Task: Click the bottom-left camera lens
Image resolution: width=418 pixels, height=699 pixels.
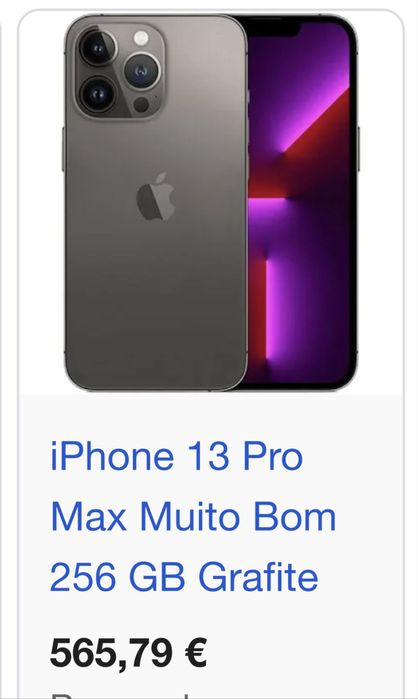Action: point(98,94)
